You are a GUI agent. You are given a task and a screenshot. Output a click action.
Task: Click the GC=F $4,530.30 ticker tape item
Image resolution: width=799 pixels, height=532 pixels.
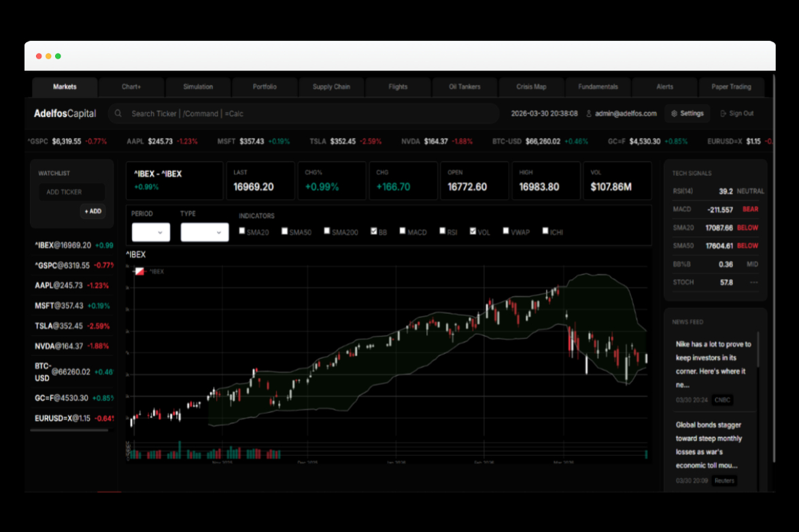click(x=647, y=141)
